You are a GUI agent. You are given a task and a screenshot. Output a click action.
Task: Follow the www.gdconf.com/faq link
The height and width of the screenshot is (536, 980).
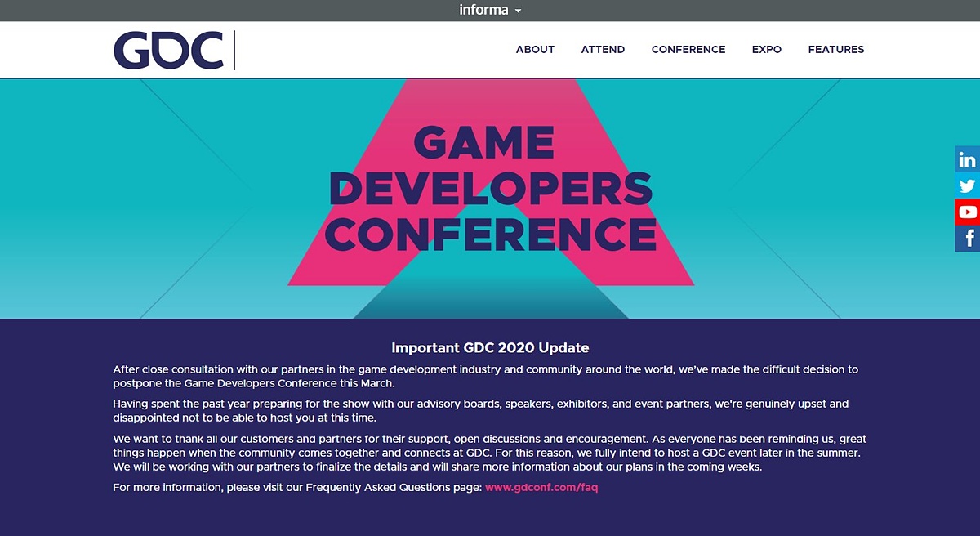pyautogui.click(x=541, y=488)
